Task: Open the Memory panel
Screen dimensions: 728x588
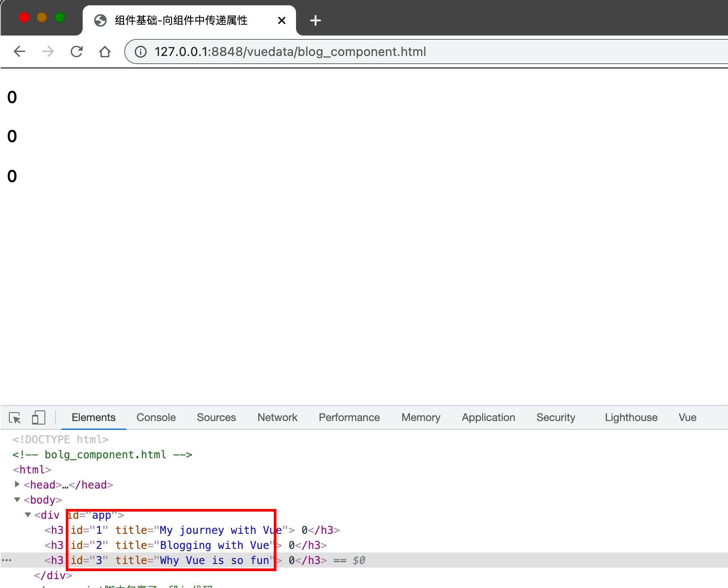Action: click(421, 417)
